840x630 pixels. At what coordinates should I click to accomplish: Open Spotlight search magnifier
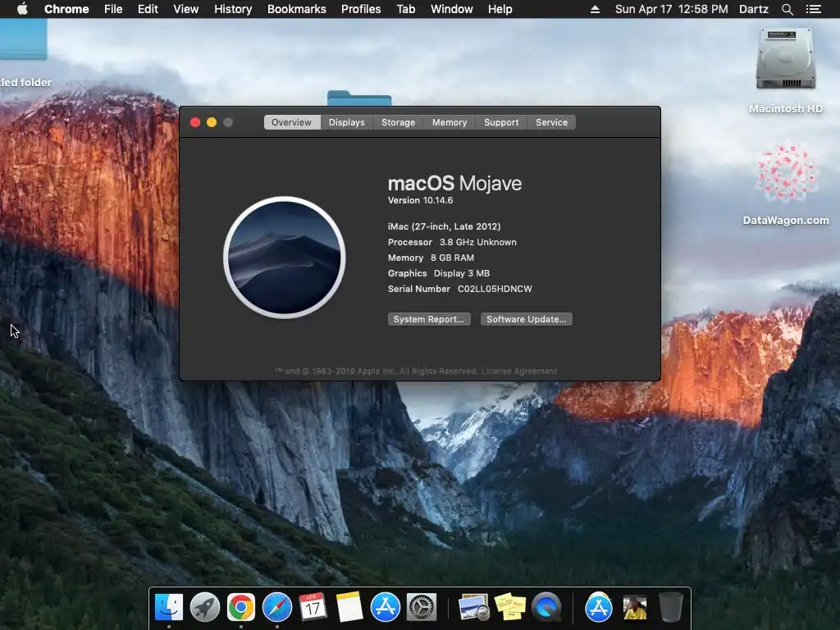pyautogui.click(x=787, y=9)
